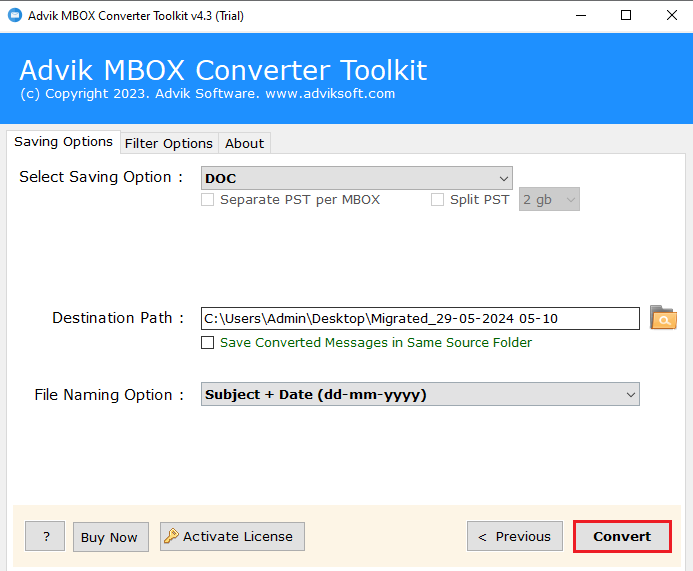Click the key icon on Activate License
Screen dimensions: 693x571
point(171,536)
